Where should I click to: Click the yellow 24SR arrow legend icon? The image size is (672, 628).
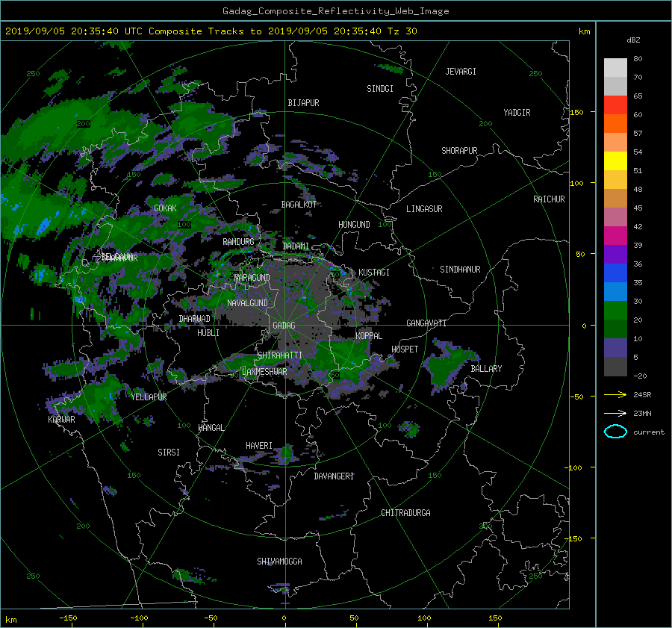click(615, 394)
